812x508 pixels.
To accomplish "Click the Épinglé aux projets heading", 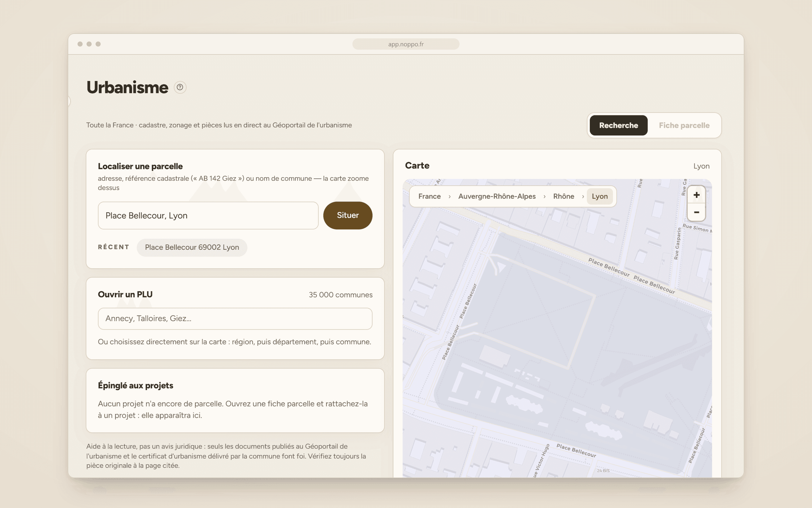I will [x=136, y=385].
